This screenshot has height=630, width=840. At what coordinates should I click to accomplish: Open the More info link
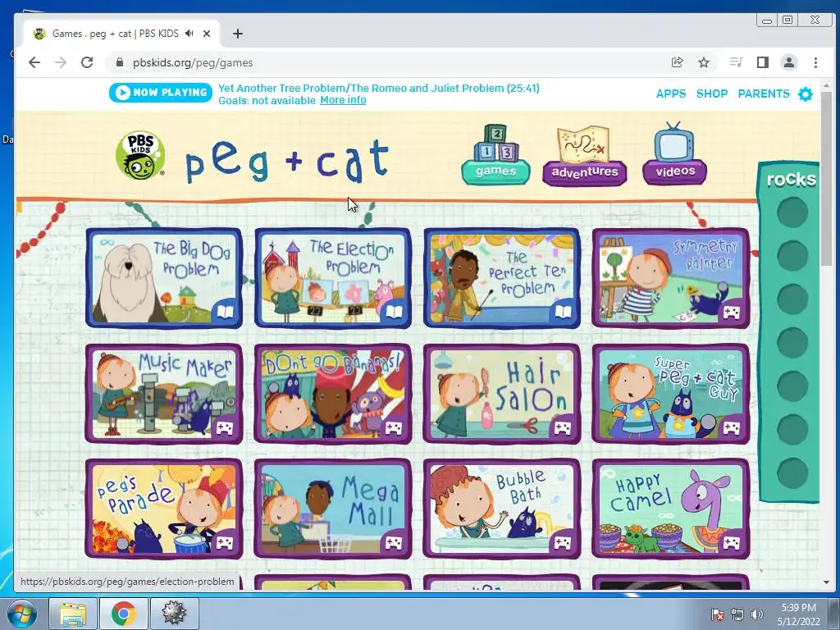[343, 100]
